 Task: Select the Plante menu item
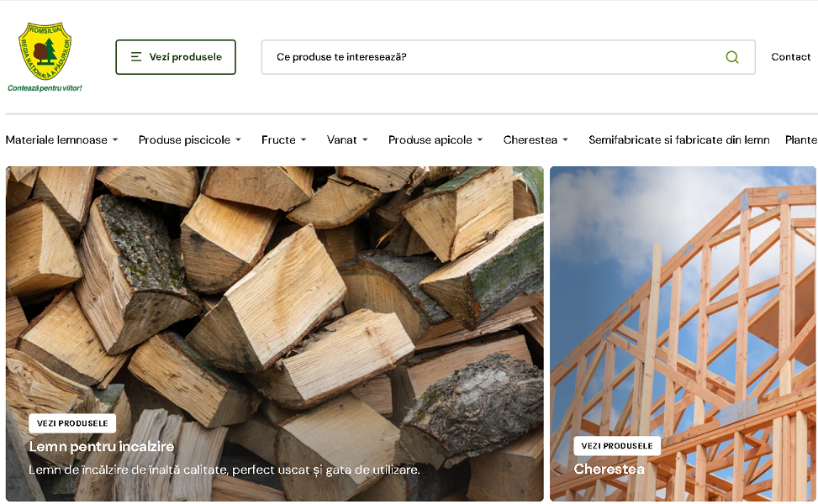point(801,140)
